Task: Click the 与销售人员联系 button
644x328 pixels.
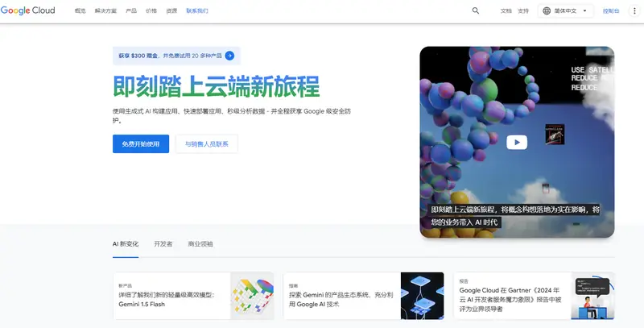Action: (x=207, y=144)
